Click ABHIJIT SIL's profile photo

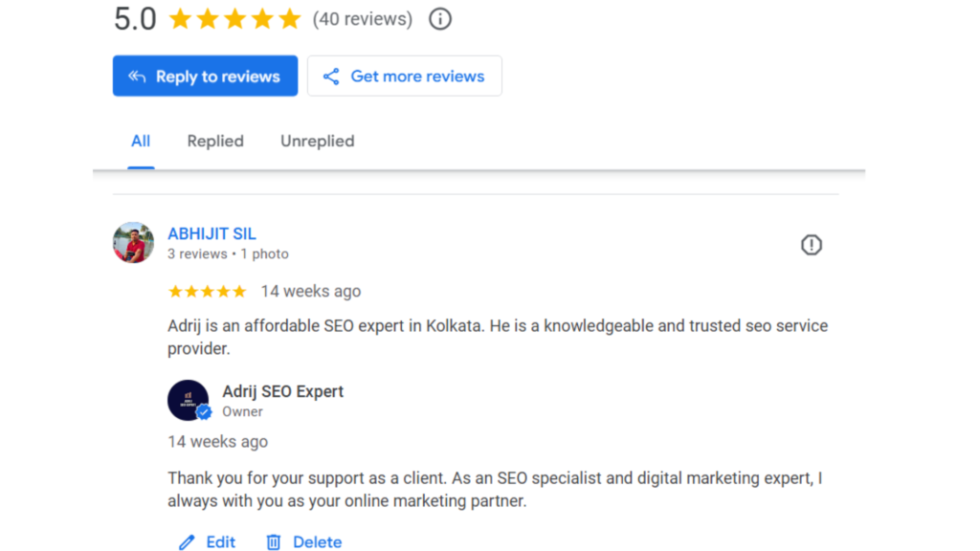pyautogui.click(x=133, y=243)
